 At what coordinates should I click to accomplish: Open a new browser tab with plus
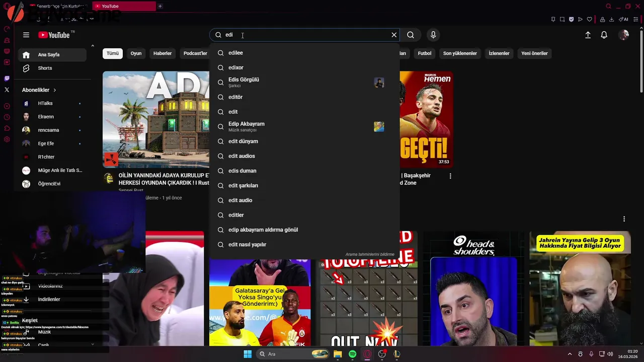[x=160, y=6]
